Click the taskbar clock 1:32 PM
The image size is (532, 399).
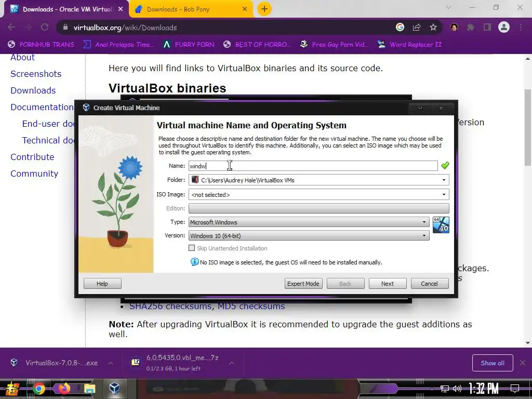pyautogui.click(x=484, y=389)
